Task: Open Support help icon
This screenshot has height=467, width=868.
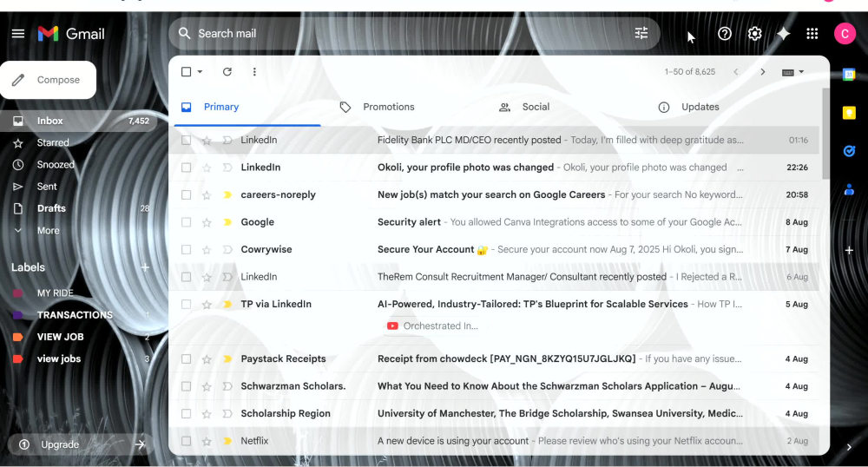Action: 724,34
